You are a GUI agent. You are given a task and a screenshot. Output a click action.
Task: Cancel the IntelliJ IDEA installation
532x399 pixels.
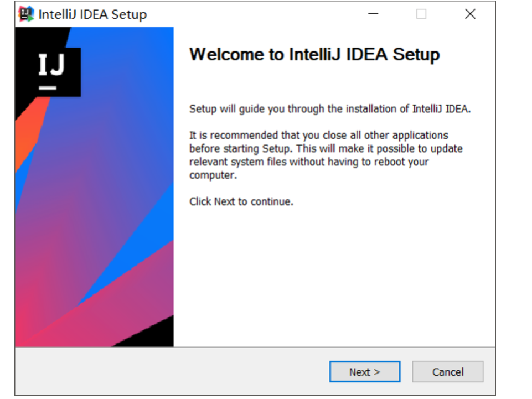[x=447, y=372]
